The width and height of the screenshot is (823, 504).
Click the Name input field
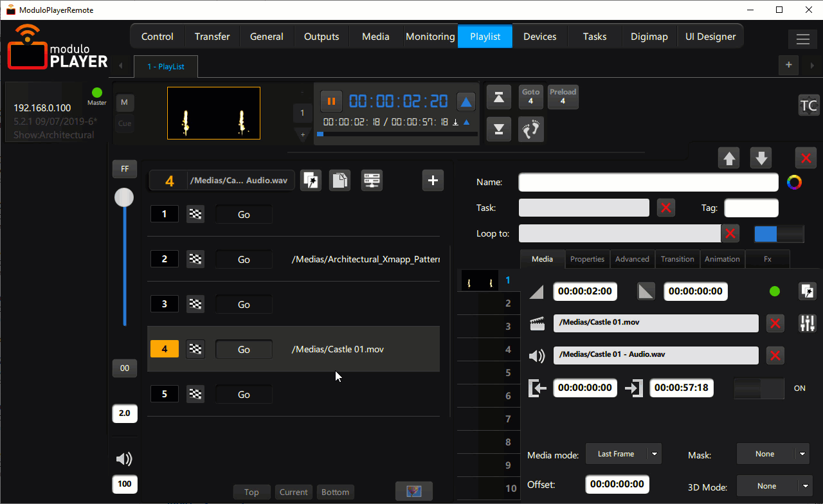click(x=649, y=183)
